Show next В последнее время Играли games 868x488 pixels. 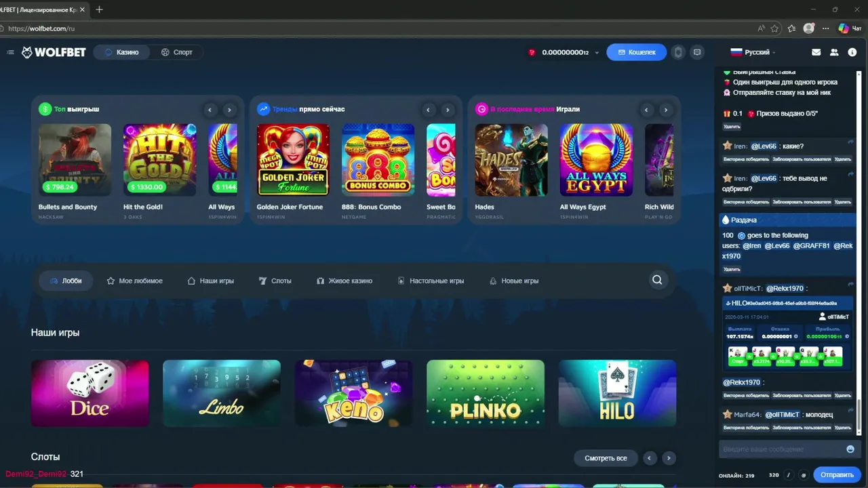click(666, 110)
